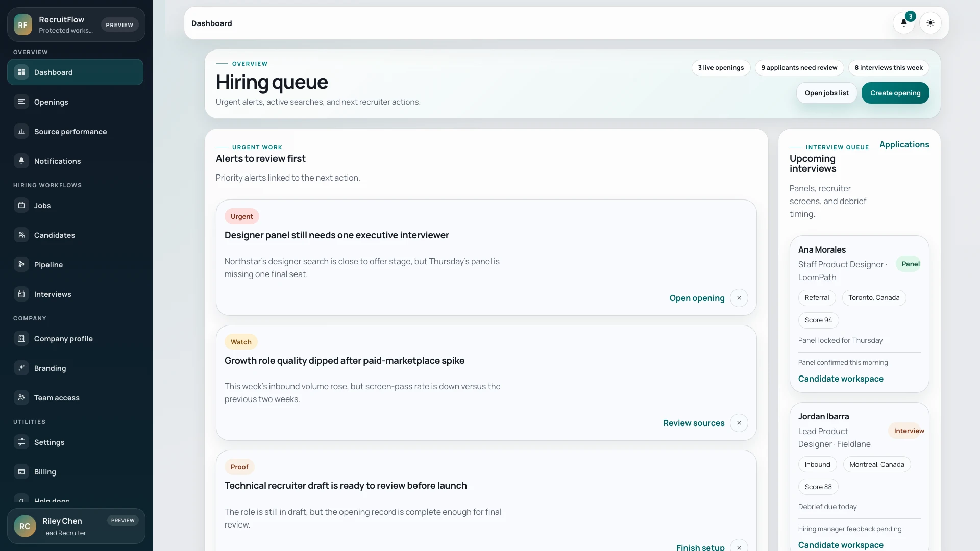Click the Interviews calendar icon

click(21, 294)
